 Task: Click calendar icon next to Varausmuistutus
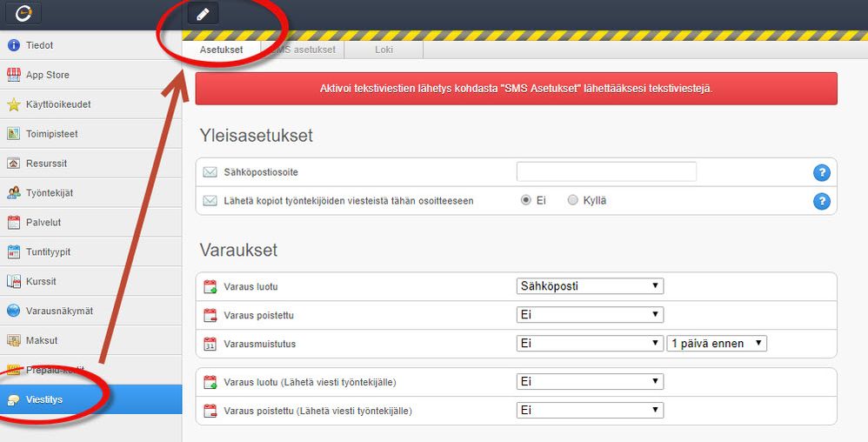[210, 344]
